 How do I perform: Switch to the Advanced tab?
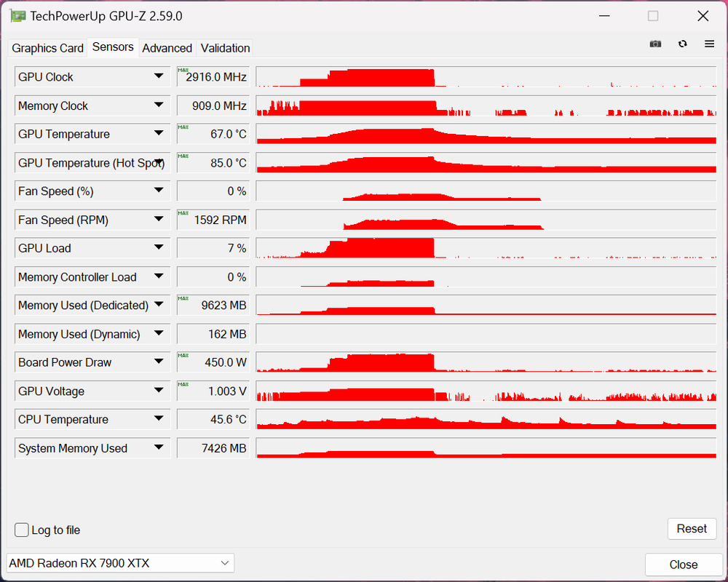tap(167, 48)
